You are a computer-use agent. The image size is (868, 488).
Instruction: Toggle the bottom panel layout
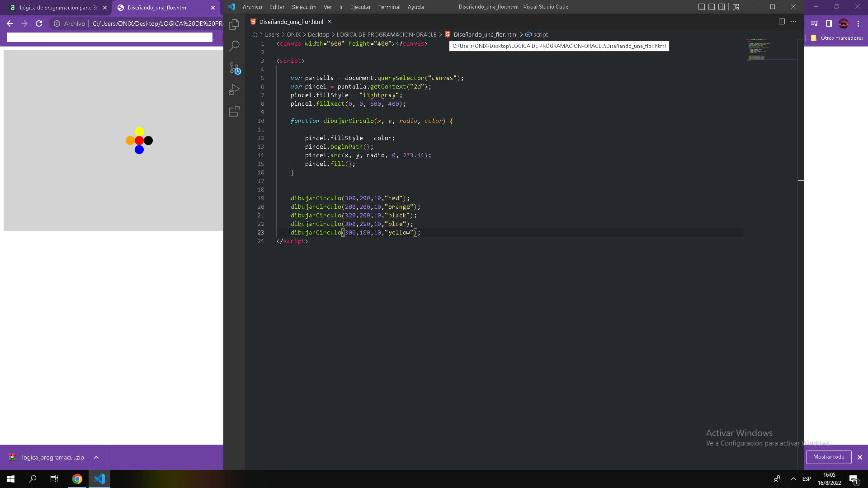(x=712, y=7)
